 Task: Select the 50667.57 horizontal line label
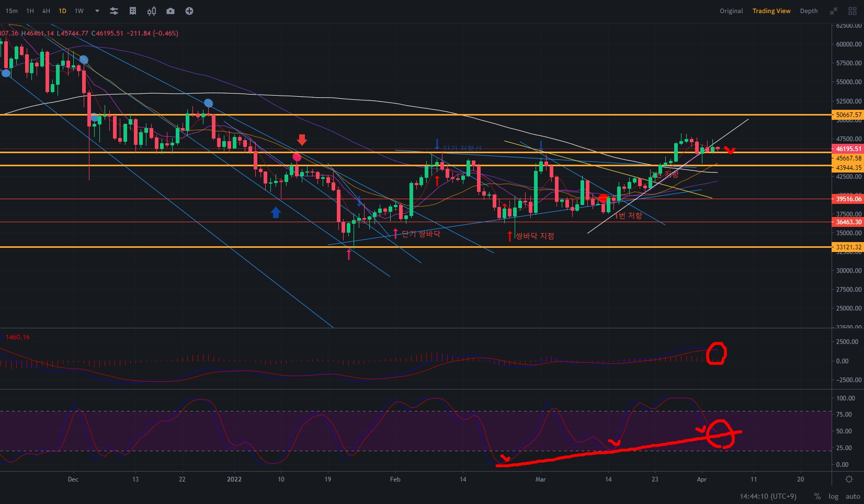[848, 115]
